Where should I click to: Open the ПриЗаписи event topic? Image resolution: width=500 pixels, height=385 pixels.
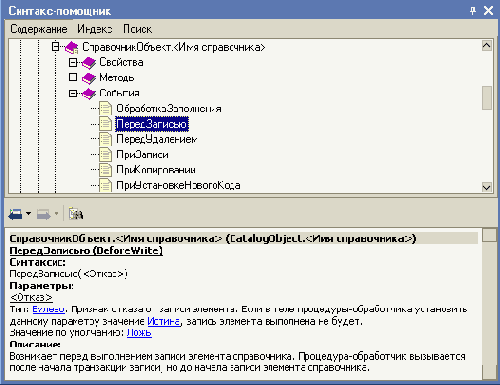click(x=142, y=155)
